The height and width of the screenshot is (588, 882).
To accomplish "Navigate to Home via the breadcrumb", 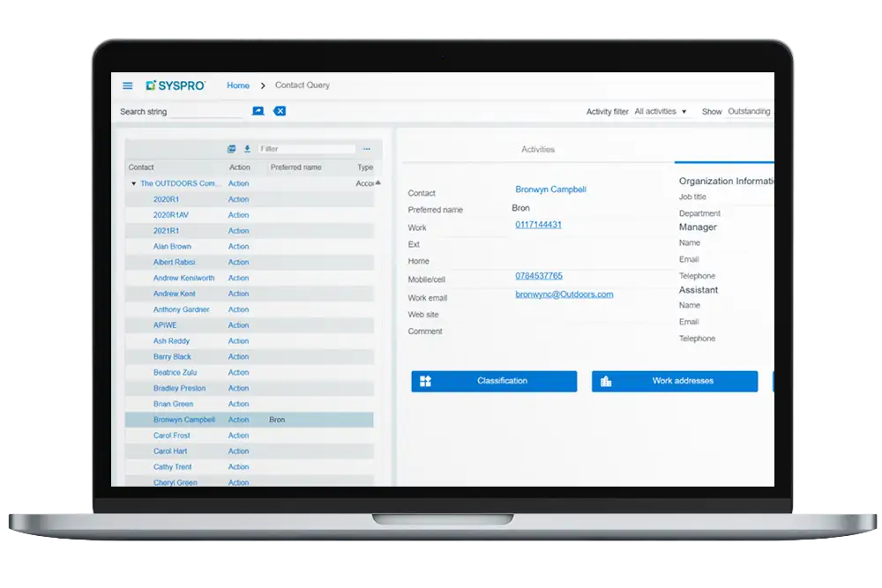I will pos(237,86).
